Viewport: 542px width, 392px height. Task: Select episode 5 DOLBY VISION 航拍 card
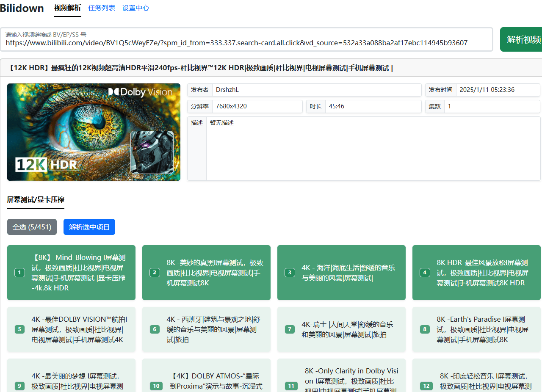(71, 329)
